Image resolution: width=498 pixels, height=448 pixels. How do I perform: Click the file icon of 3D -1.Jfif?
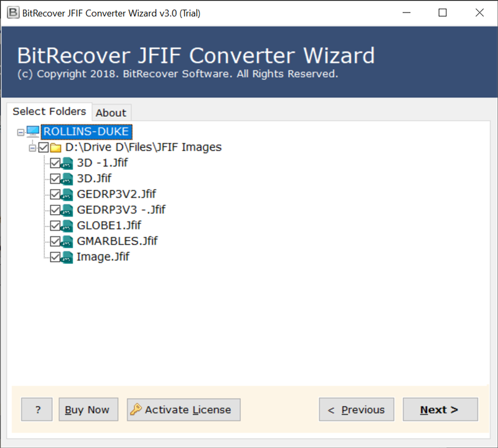67,163
